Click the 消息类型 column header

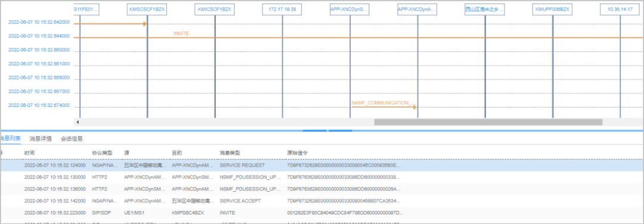tap(230, 153)
